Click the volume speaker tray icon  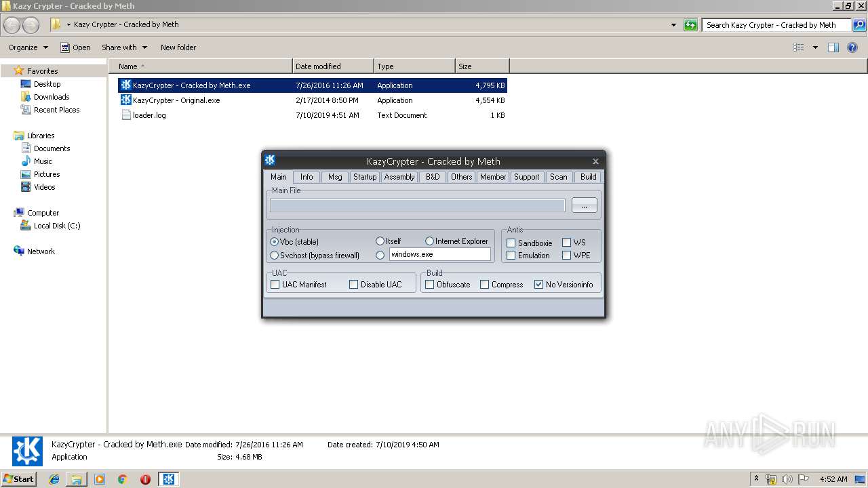(787, 479)
